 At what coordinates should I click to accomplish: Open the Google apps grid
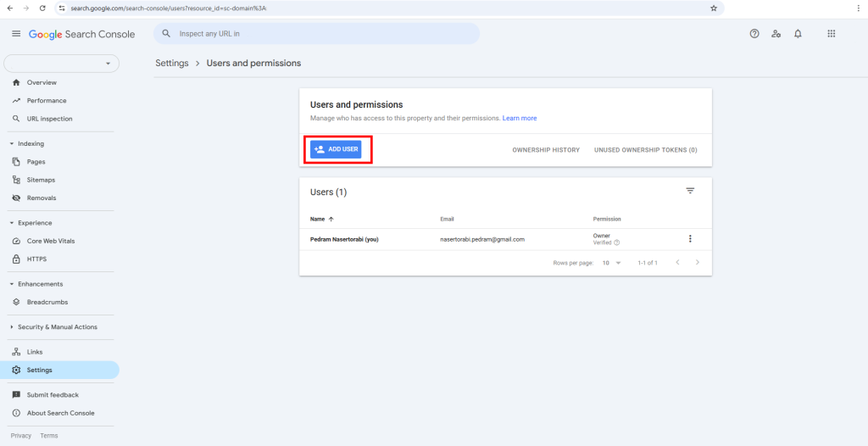[831, 34]
